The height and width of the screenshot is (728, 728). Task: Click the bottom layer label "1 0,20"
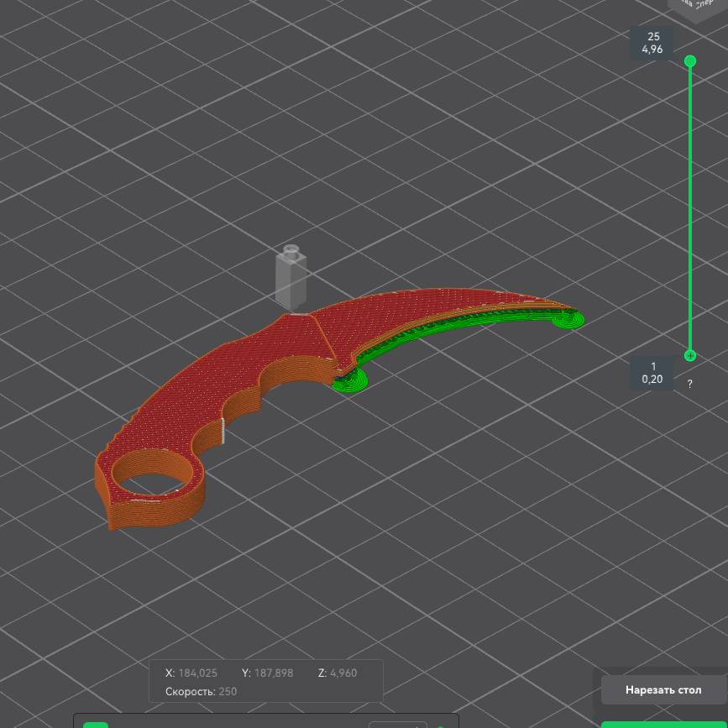652,373
